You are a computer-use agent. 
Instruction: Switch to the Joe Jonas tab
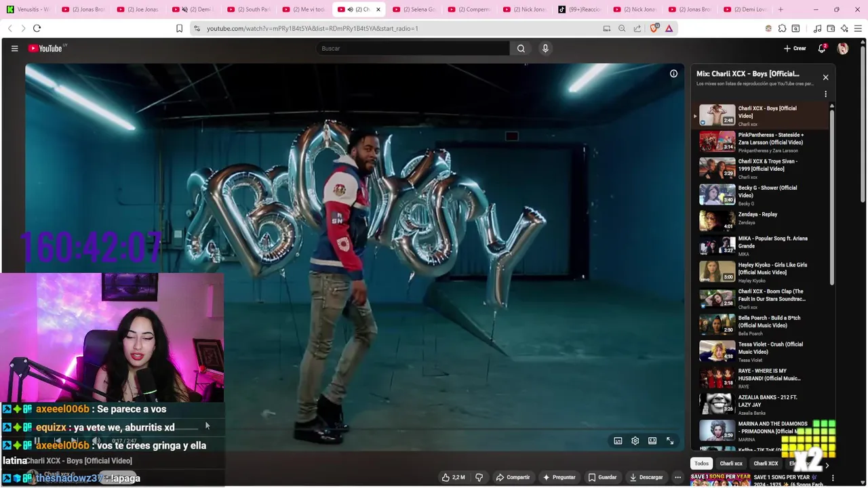(138, 9)
